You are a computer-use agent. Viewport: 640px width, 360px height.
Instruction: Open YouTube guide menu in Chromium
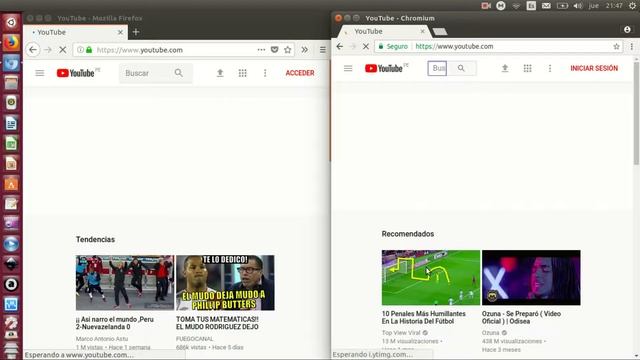[348, 69]
